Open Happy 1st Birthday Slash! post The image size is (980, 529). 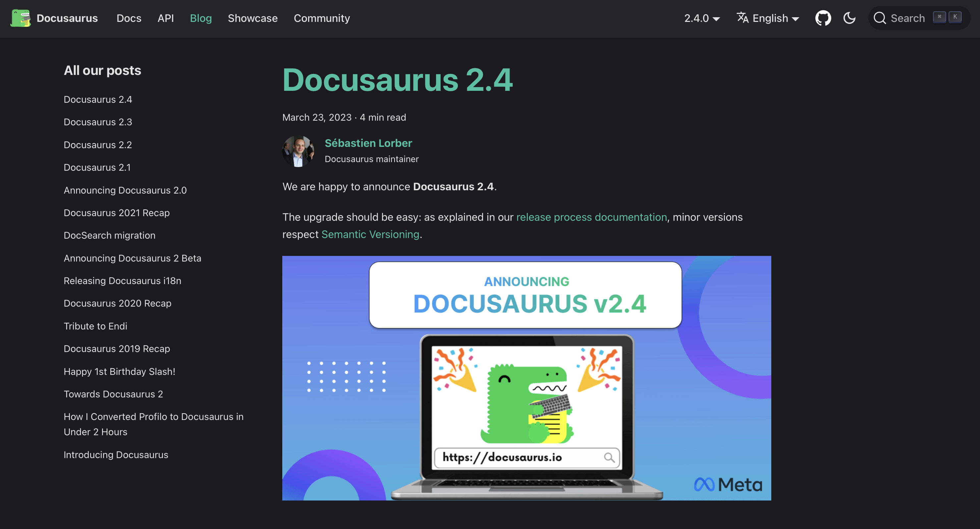(120, 372)
